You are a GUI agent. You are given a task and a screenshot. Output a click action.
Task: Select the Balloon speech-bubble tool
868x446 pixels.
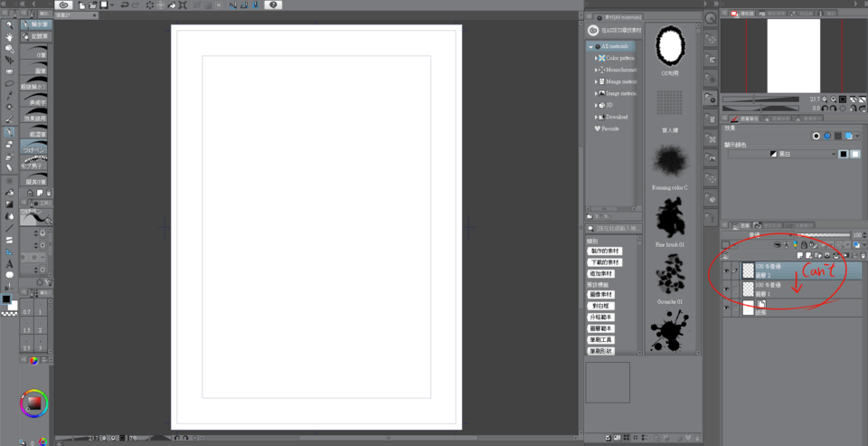pos(9,275)
